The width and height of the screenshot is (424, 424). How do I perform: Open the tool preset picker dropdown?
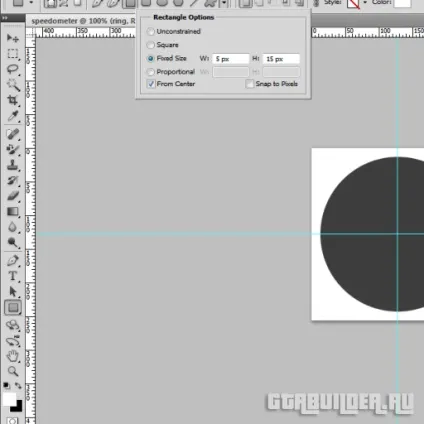(x=31, y=3)
